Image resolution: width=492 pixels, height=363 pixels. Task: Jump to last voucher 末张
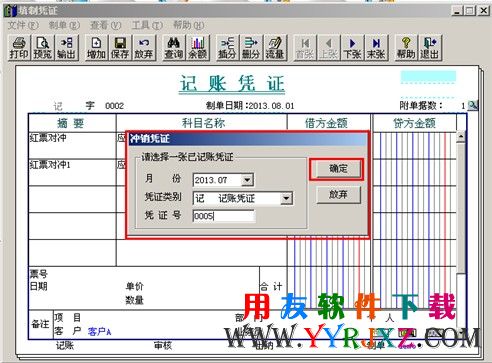pos(376,48)
